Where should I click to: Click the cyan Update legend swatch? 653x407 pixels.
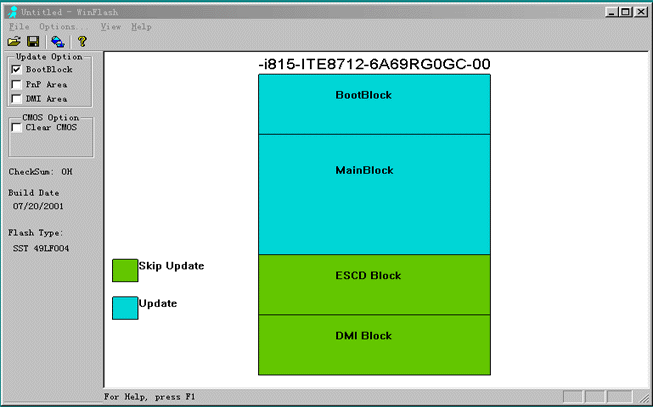tap(125, 308)
